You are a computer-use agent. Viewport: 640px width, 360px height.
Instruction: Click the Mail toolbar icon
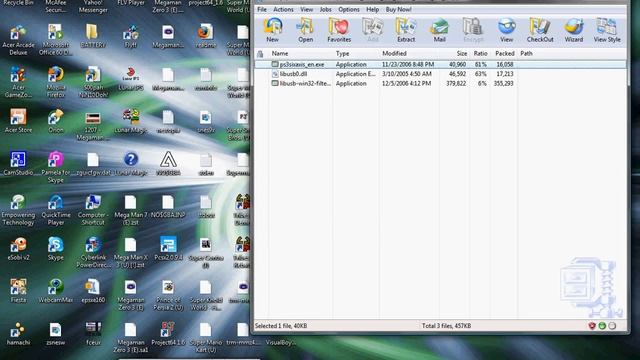439,30
